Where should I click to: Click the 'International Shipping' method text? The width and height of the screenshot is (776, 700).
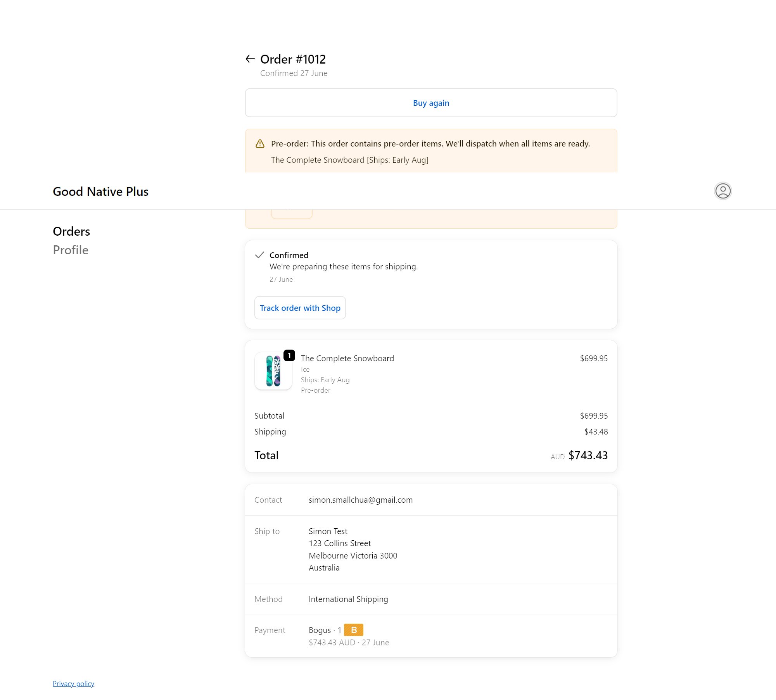pyautogui.click(x=348, y=599)
